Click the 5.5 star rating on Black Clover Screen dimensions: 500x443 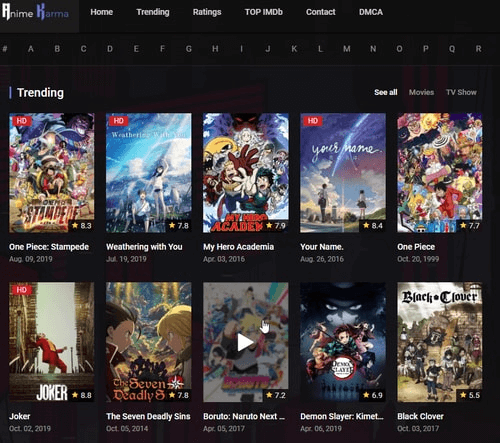tap(470, 395)
